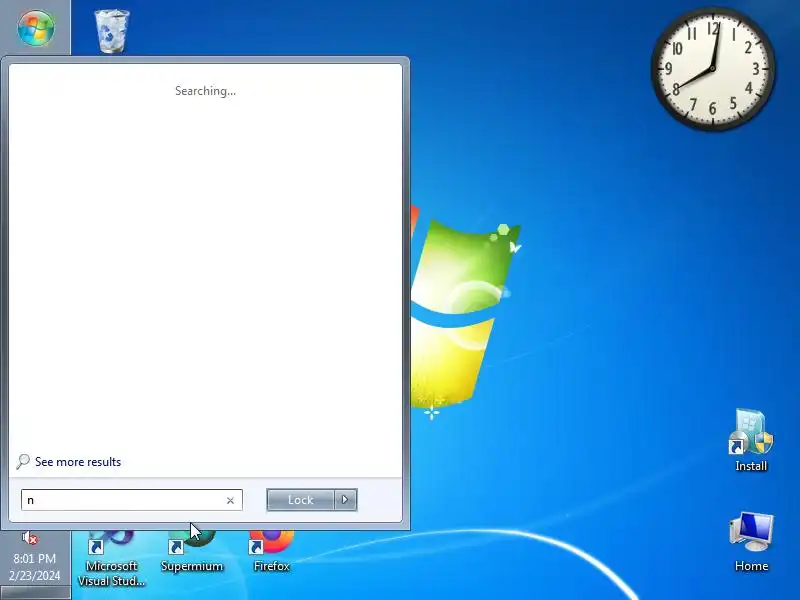Click the Windows Start orb

36,27
